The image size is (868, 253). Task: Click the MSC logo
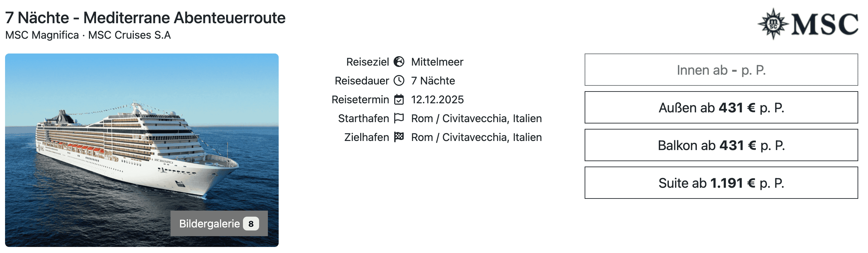pos(808,24)
